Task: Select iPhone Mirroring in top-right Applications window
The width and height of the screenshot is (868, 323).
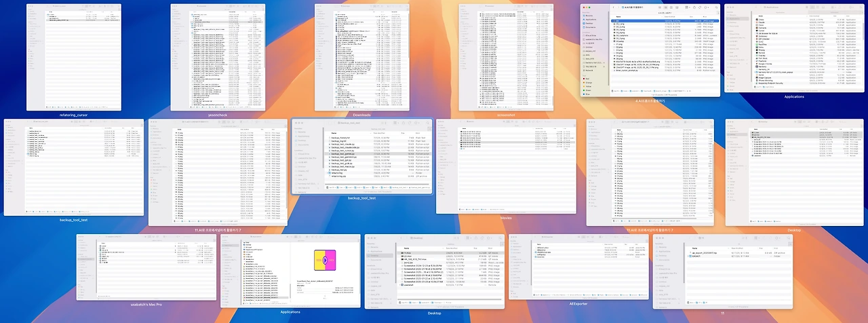Action: point(807,80)
